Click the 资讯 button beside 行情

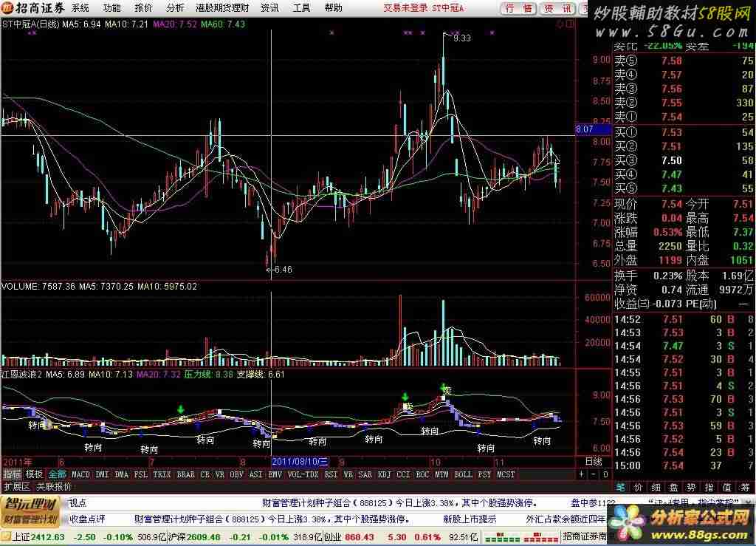pyautogui.click(x=558, y=8)
